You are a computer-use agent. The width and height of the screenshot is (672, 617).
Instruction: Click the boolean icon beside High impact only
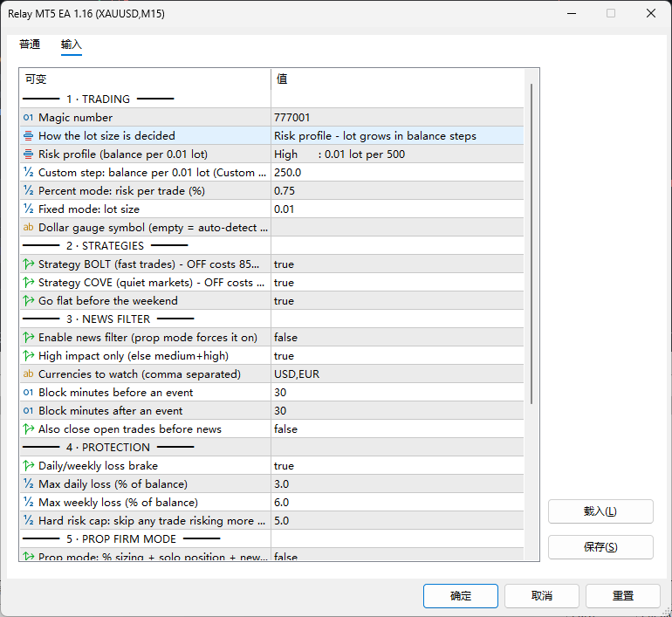28,356
